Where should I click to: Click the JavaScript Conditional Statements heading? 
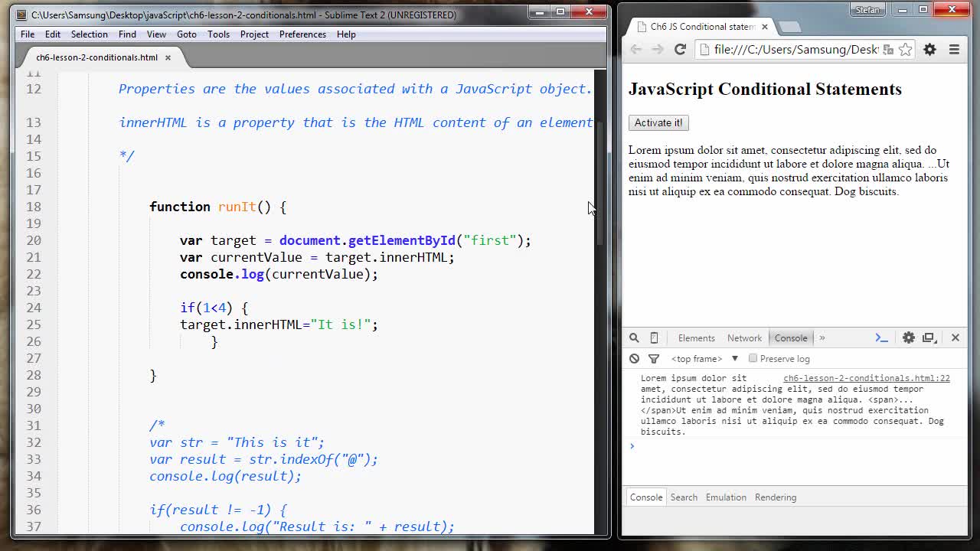click(x=765, y=89)
